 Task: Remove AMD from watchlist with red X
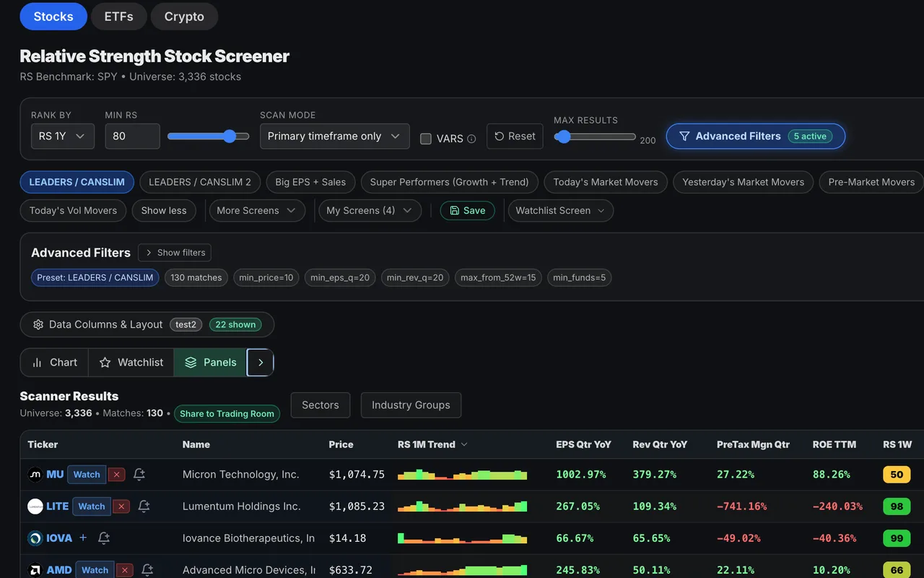[125, 570]
